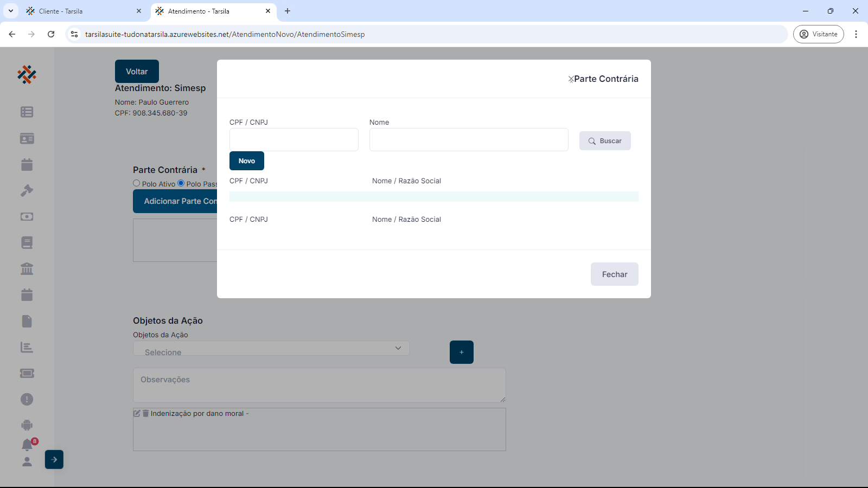Open the notifications bell with badge
868x488 pixels.
(x=27, y=445)
